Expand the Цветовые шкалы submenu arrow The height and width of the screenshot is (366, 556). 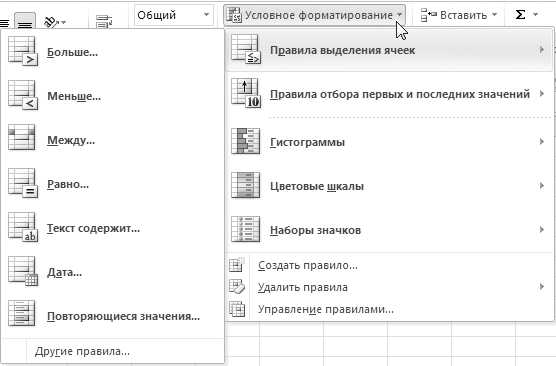(x=541, y=185)
